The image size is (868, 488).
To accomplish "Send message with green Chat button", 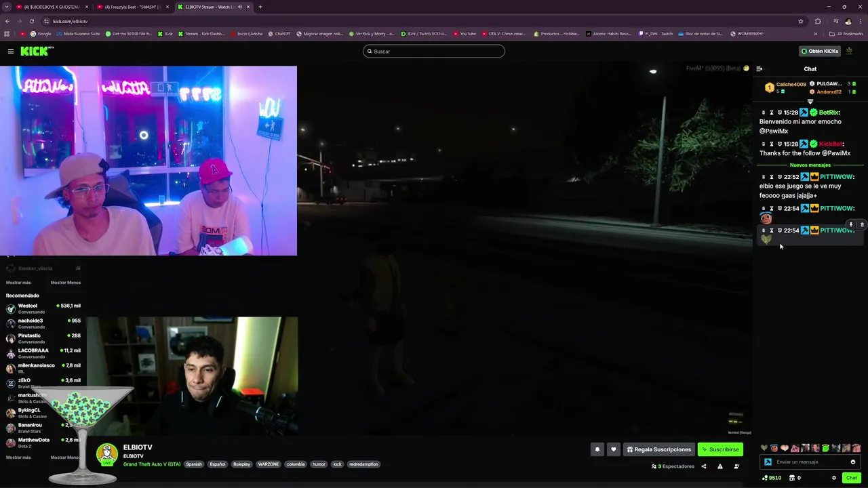I will click(852, 478).
